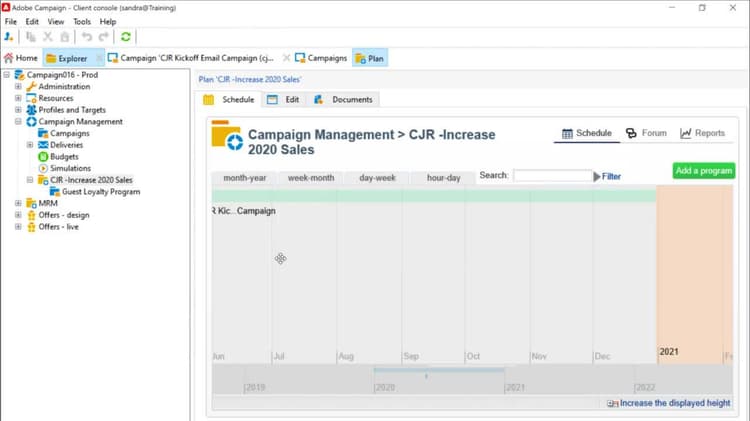Click the Add a program button
Viewport: 750px width, 421px height.
click(x=704, y=171)
